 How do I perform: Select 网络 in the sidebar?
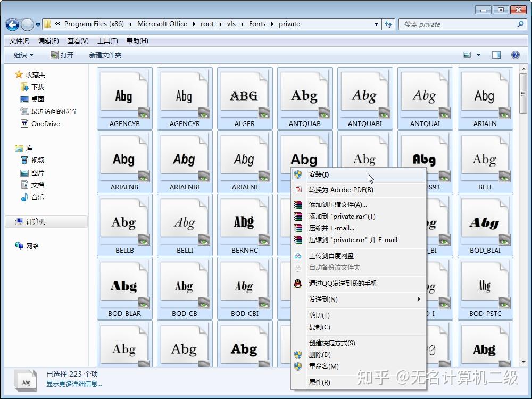[27, 246]
